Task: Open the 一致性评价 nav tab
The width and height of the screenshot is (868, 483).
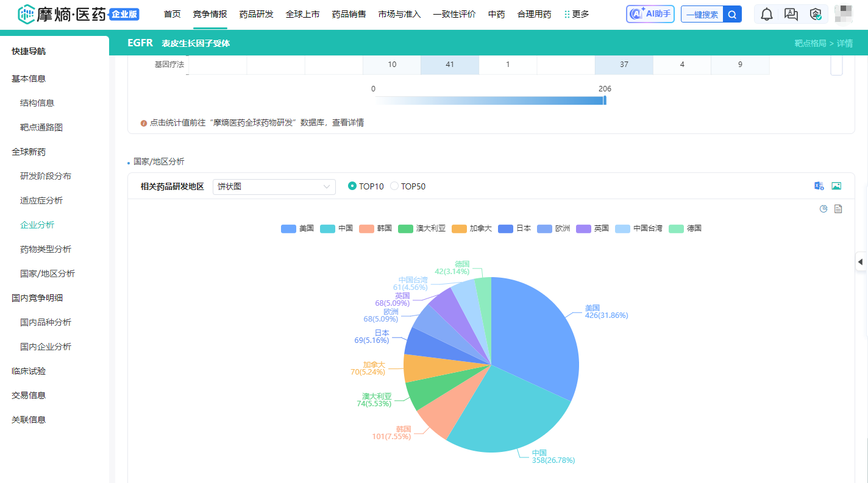Action: 455,14
